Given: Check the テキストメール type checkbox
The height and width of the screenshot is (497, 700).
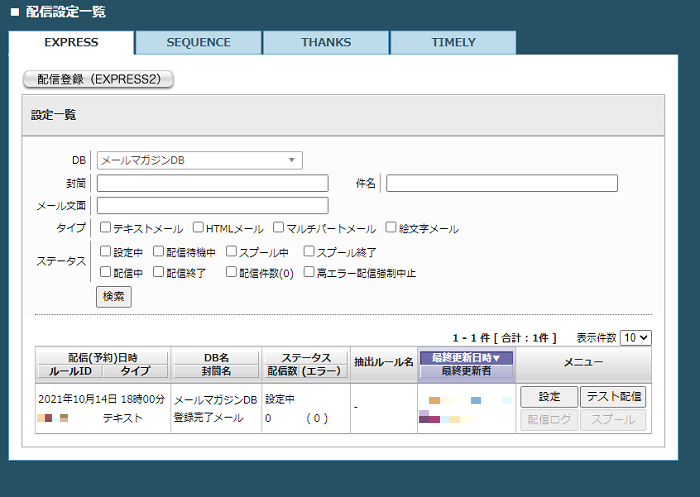Looking at the screenshot, I should [105, 228].
